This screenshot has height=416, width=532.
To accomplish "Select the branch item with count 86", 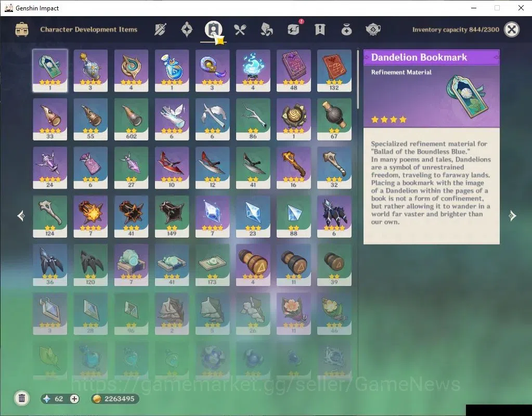I will point(253,119).
